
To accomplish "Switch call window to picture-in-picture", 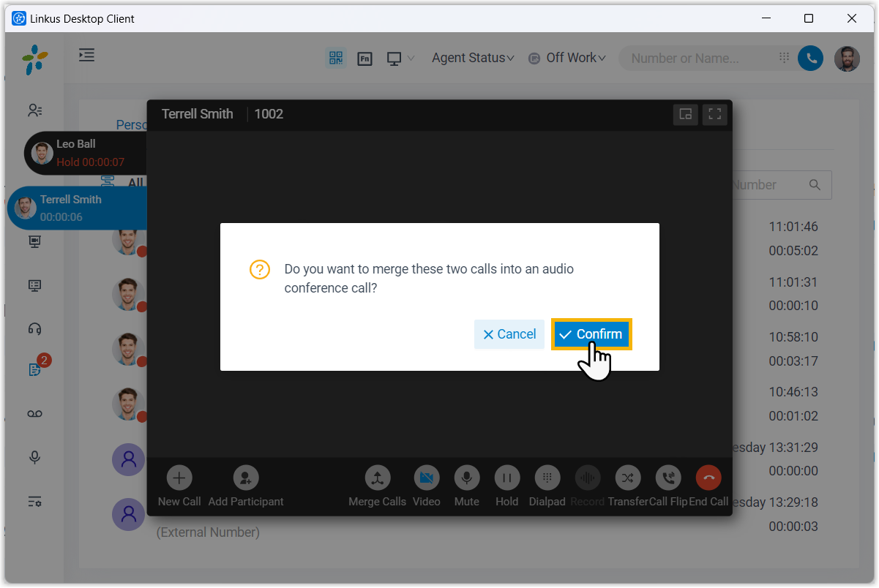I will point(686,114).
